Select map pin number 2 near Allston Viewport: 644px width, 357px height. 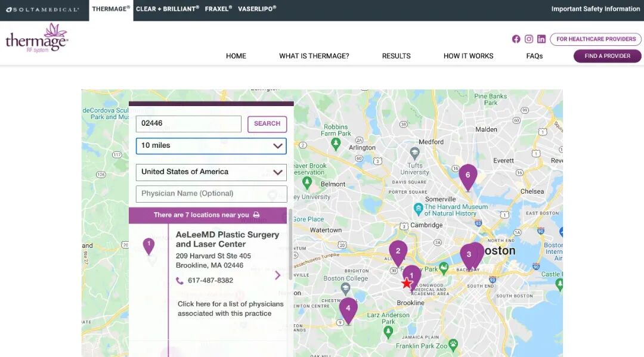pyautogui.click(x=398, y=253)
